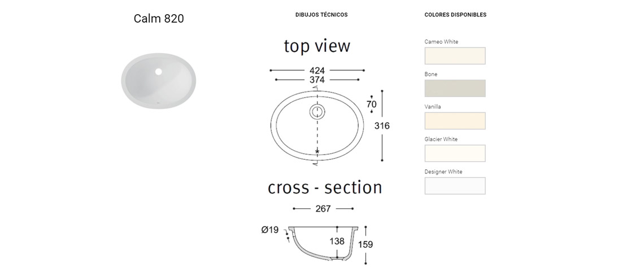Open the Calm 820 sink product photo
Viewport: 644px width, 275px height.
pos(159,80)
